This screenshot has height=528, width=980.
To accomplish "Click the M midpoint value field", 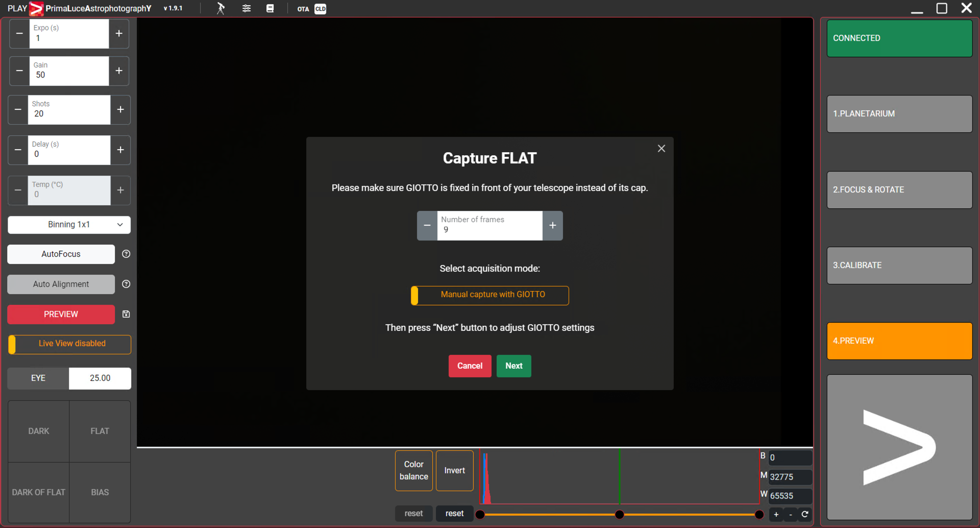I will coord(790,477).
